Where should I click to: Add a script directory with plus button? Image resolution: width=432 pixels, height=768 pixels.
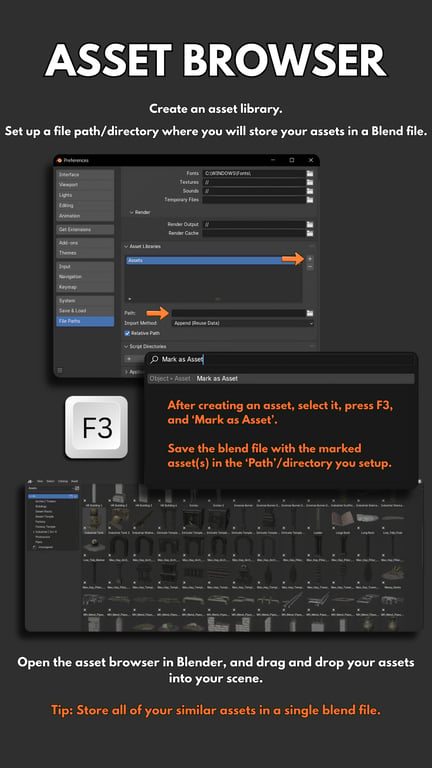click(x=129, y=359)
